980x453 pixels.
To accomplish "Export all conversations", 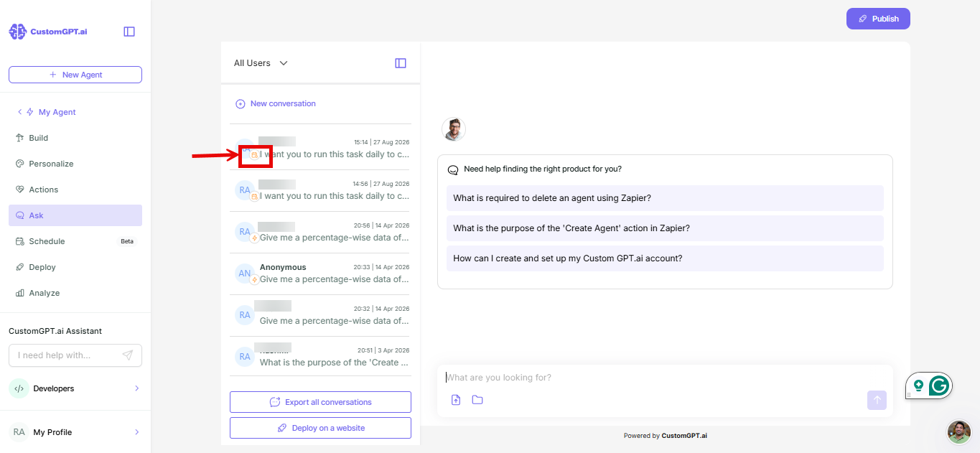I will click(x=320, y=402).
